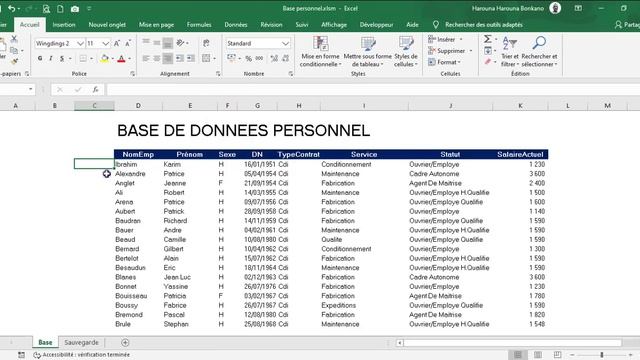The height and width of the screenshot is (360, 640).
Task: Open the Standard number format dropdown
Action: pyautogui.click(x=285, y=43)
